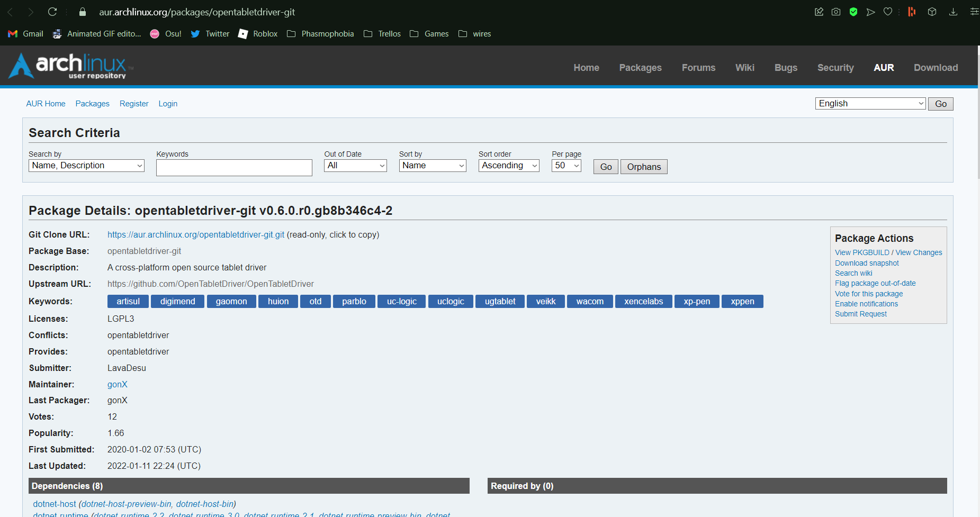Click the wacom keyword tag
This screenshot has width=980, height=517.
[589, 301]
